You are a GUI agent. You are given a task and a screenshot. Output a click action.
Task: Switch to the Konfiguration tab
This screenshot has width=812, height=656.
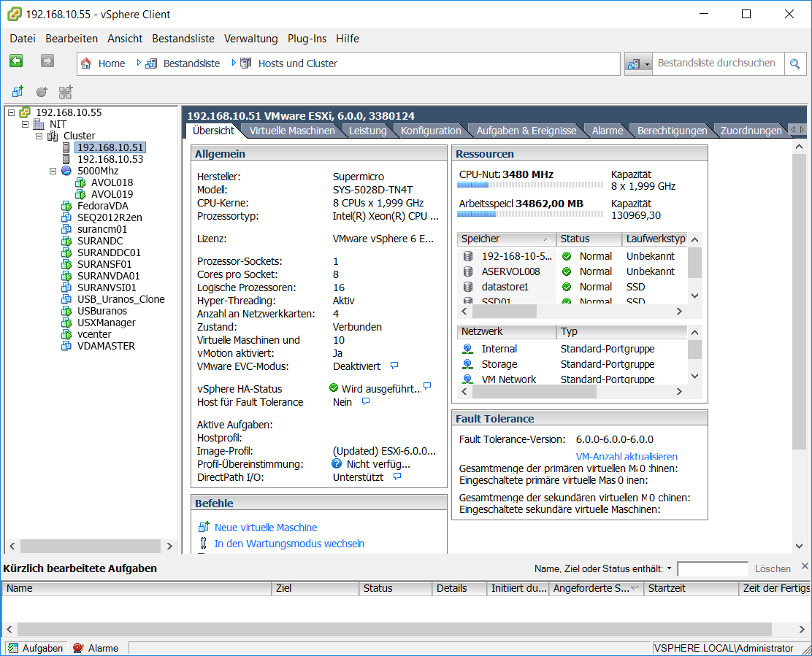click(431, 131)
